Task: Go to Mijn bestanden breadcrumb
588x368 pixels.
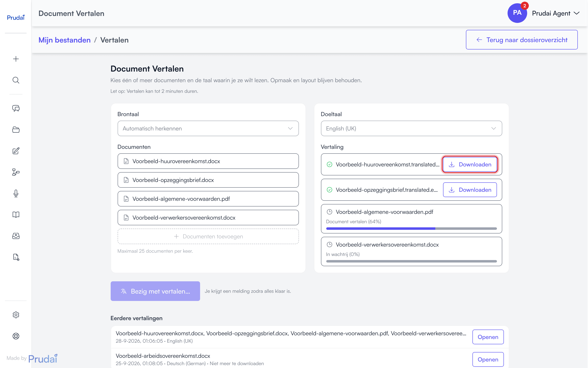Action: tap(64, 40)
